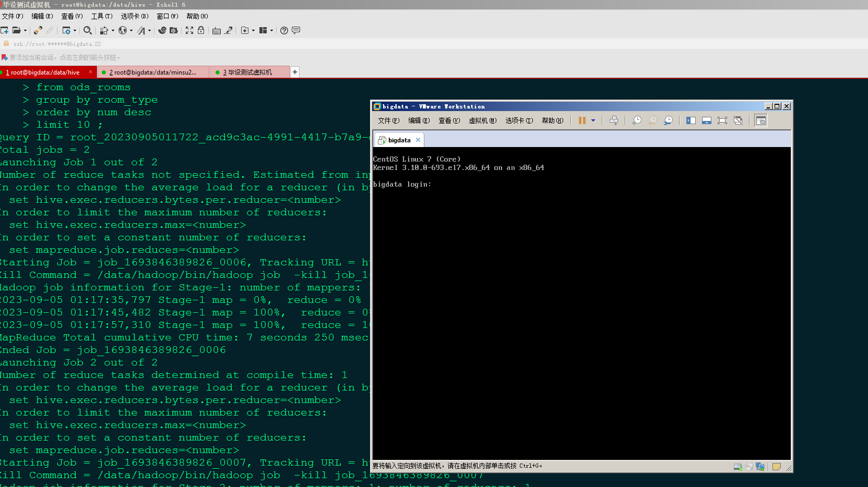Viewport: 868px width, 487px height.
Task: Click the Xftp swirl icon in Xshell toolbar
Action: 162,30
